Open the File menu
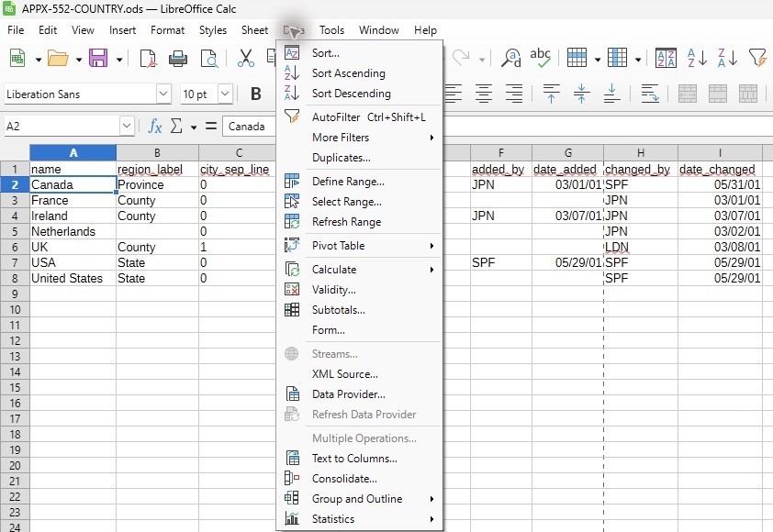The height and width of the screenshot is (532, 773). (16, 30)
